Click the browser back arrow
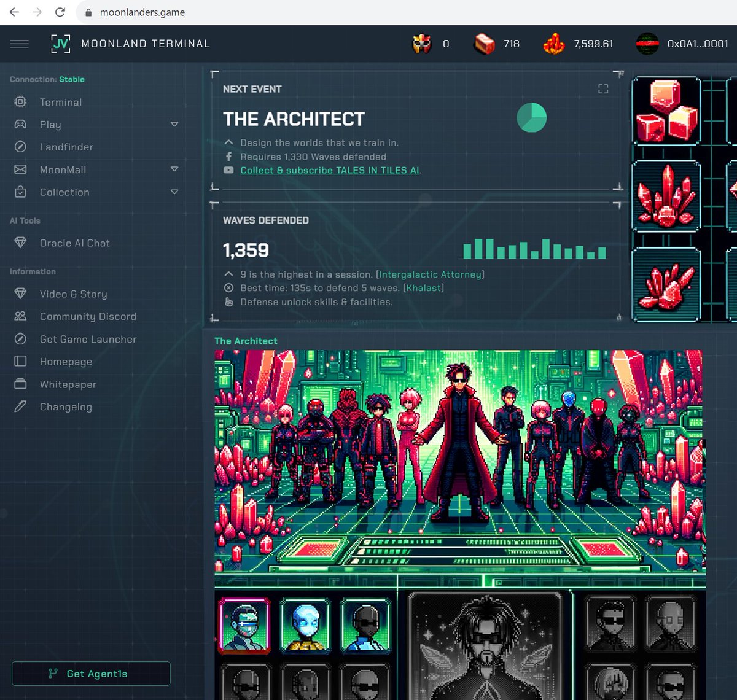Image resolution: width=737 pixels, height=700 pixels. click(14, 12)
